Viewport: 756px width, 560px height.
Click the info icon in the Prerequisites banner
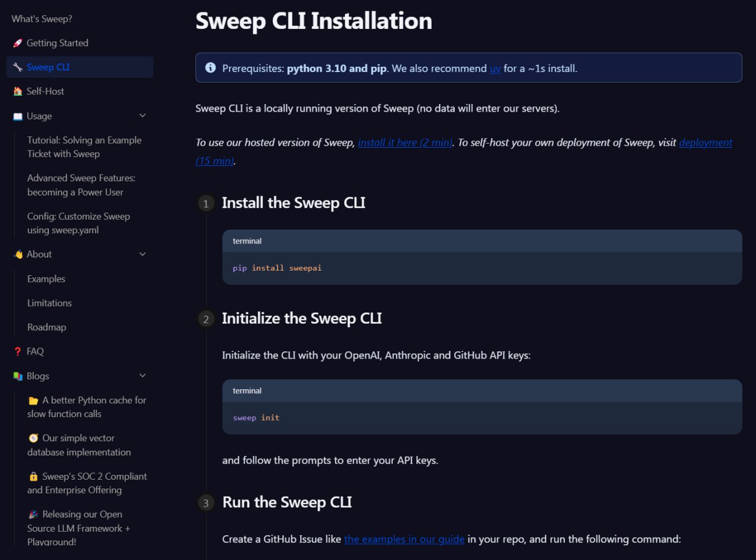(210, 68)
